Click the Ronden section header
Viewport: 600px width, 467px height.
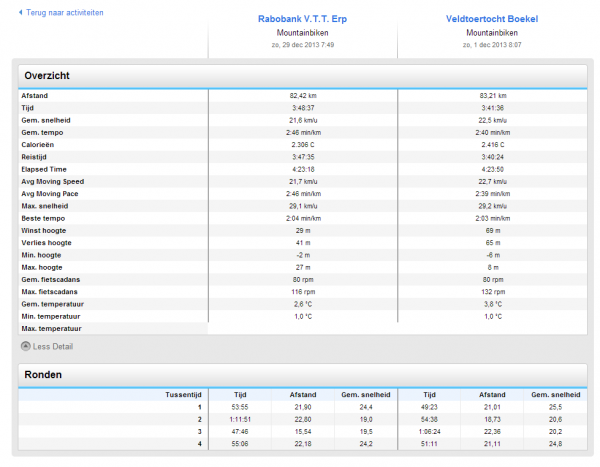click(x=44, y=376)
